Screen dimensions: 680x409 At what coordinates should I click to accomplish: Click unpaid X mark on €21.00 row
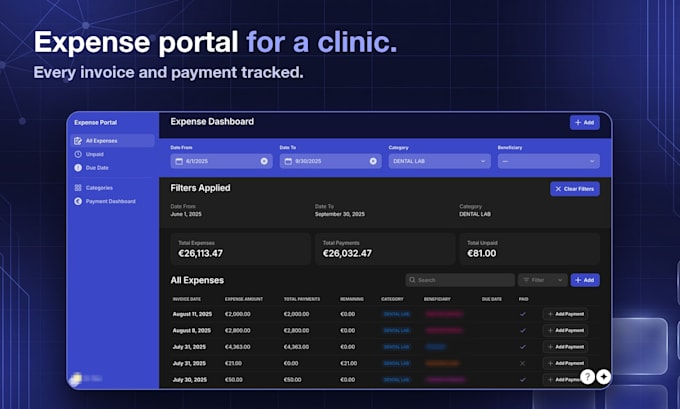(x=523, y=363)
